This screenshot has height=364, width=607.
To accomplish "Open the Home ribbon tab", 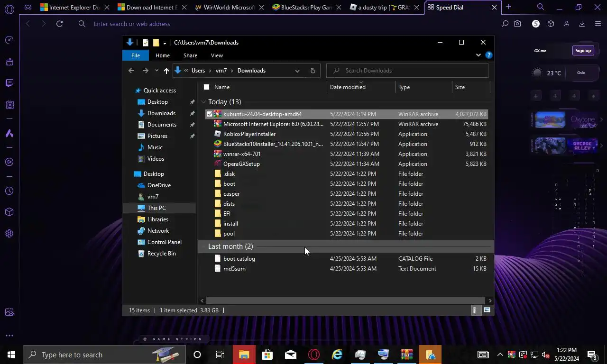I will click(x=163, y=55).
